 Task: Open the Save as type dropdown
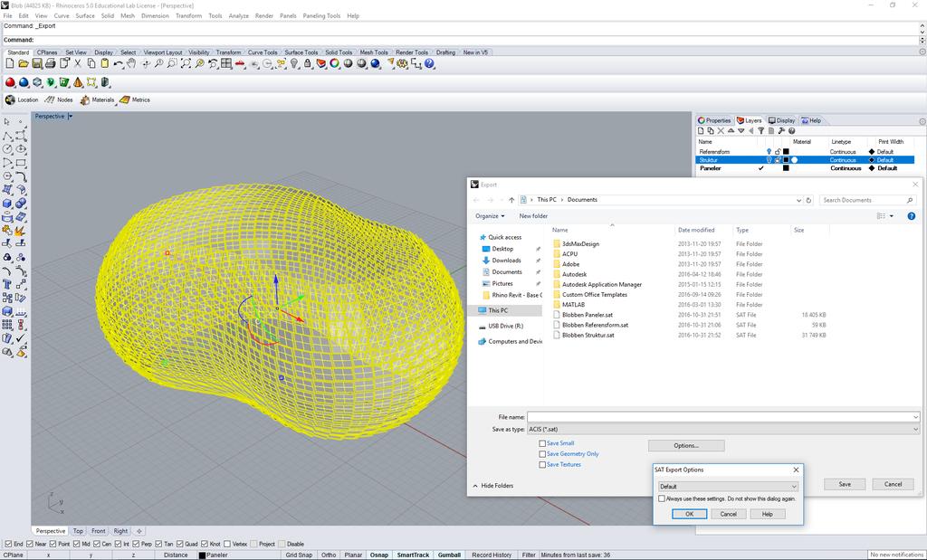point(723,430)
